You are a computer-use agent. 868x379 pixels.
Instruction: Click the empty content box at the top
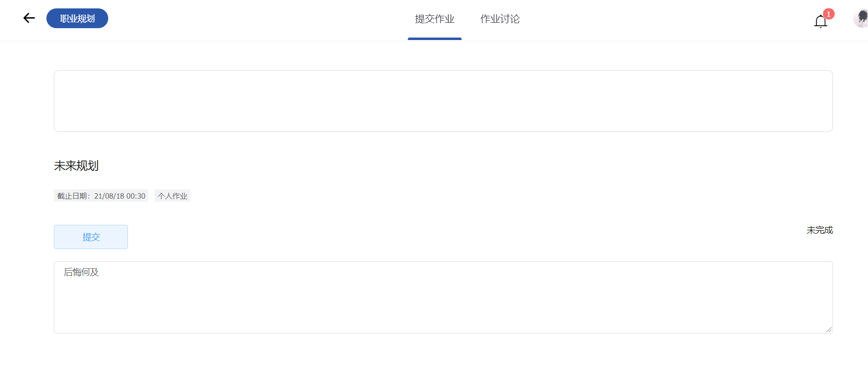coord(443,101)
